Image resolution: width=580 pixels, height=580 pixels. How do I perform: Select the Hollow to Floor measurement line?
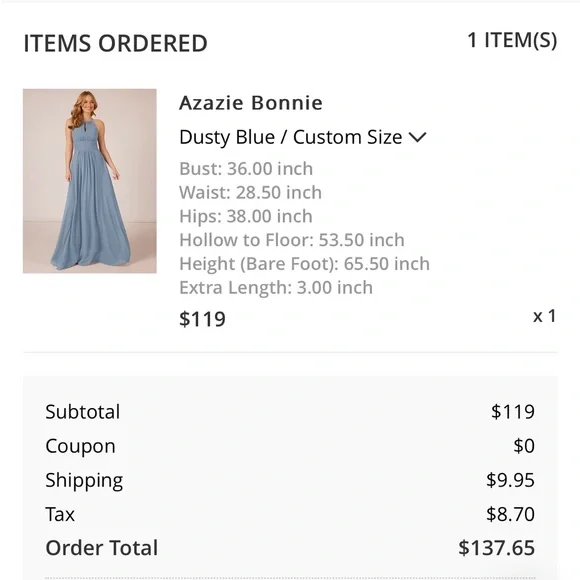click(x=292, y=240)
